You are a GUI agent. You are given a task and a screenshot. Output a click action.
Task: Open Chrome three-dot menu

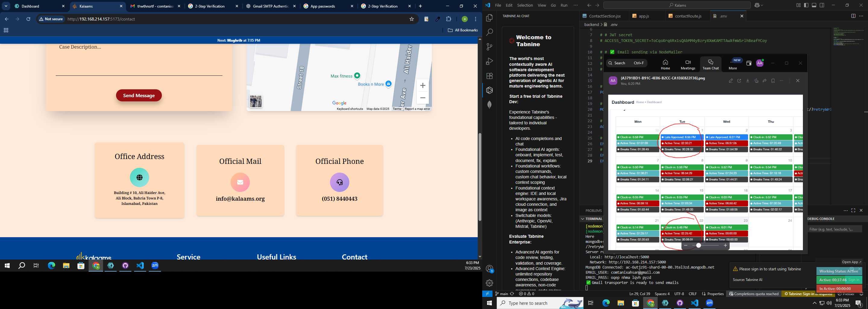(x=476, y=19)
